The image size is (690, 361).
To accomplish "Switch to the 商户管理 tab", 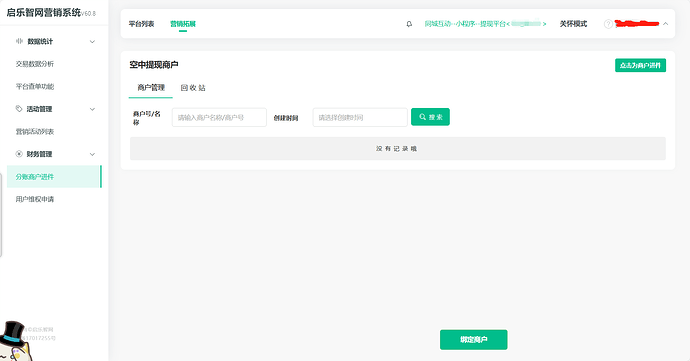I will point(151,88).
